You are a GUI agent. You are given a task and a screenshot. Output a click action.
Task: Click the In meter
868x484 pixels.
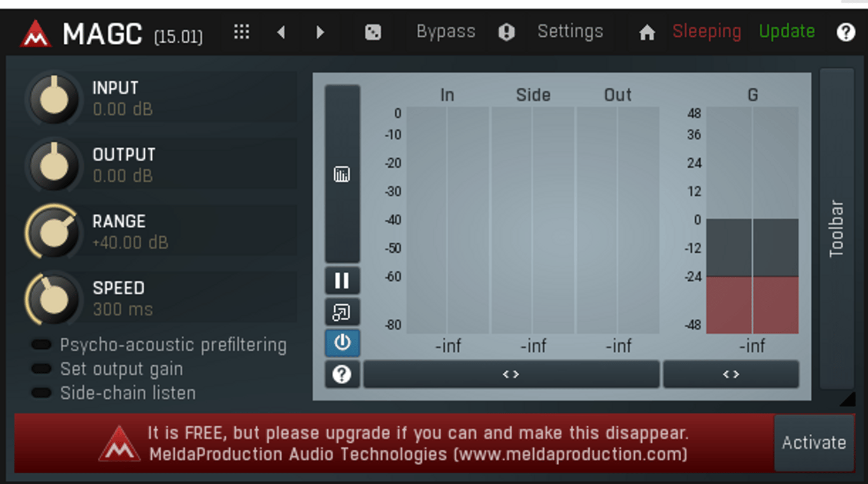point(447,220)
